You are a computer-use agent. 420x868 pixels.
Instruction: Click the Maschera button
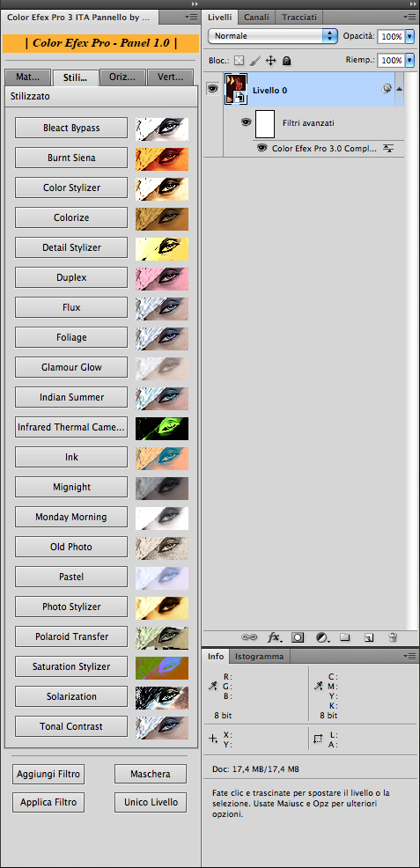point(151,774)
